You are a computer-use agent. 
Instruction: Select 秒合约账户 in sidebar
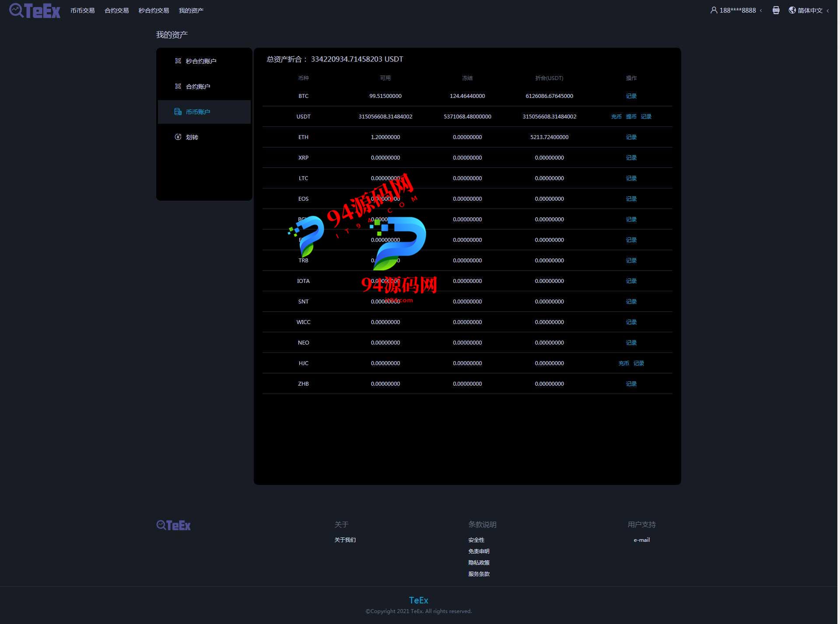(x=204, y=61)
